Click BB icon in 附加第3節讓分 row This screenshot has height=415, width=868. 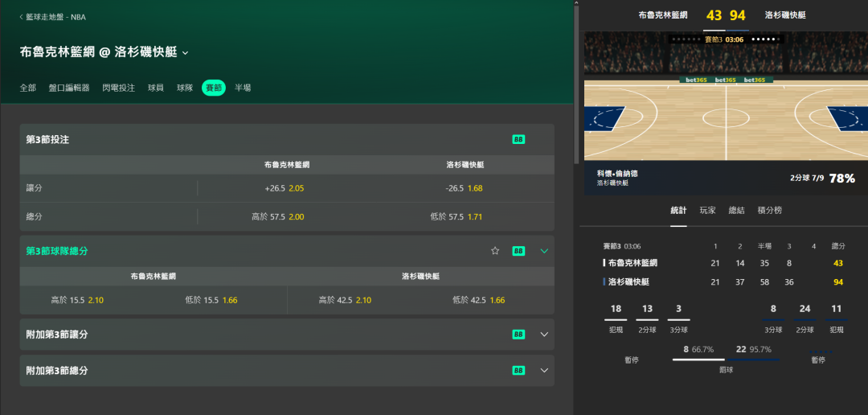(518, 334)
